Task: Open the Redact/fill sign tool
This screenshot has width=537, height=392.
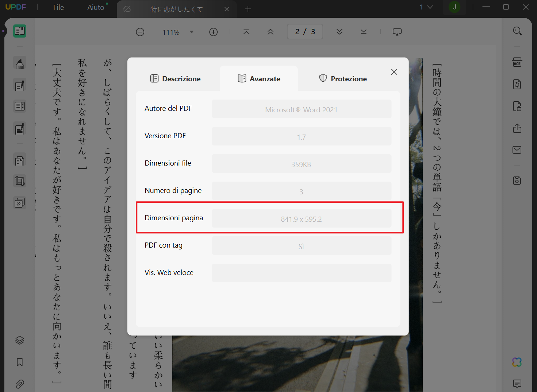Action: [x=20, y=128]
